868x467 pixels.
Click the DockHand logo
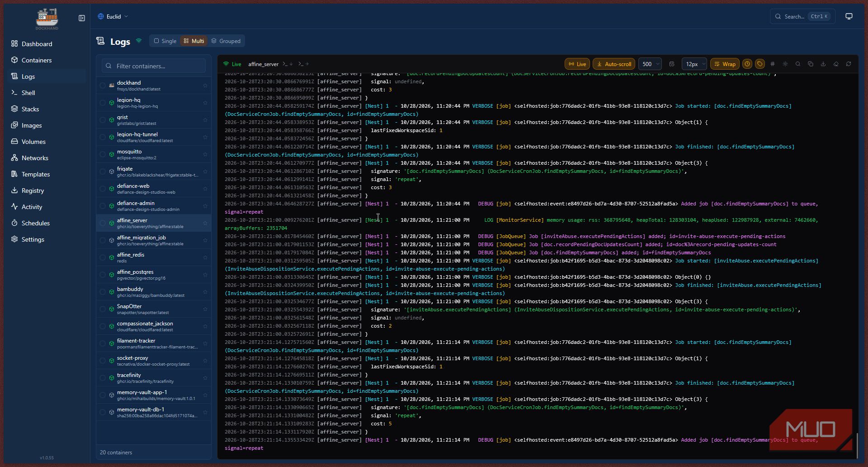47,19
